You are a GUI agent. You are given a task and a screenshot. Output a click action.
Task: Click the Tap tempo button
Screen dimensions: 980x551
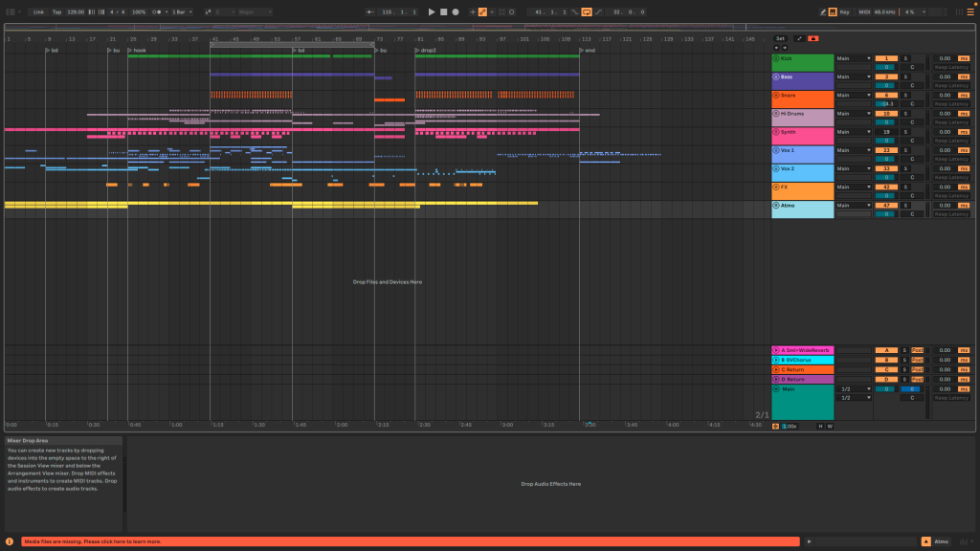pos(56,11)
